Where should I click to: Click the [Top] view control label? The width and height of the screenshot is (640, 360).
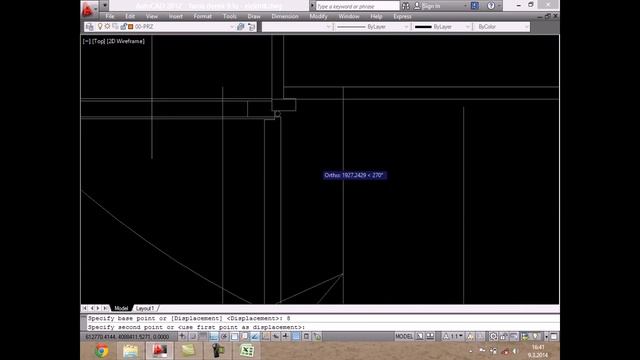(x=98, y=41)
